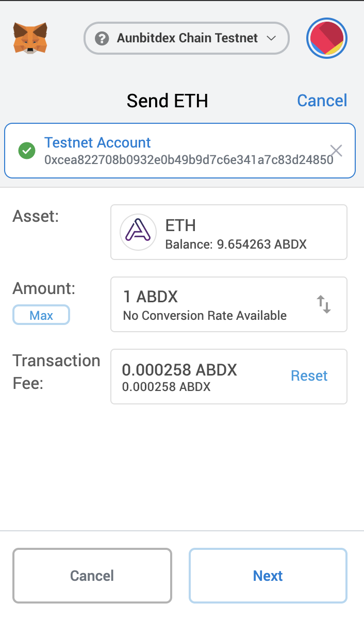Open the Aunbitdex Chain Testnet network dropdown

click(x=186, y=38)
